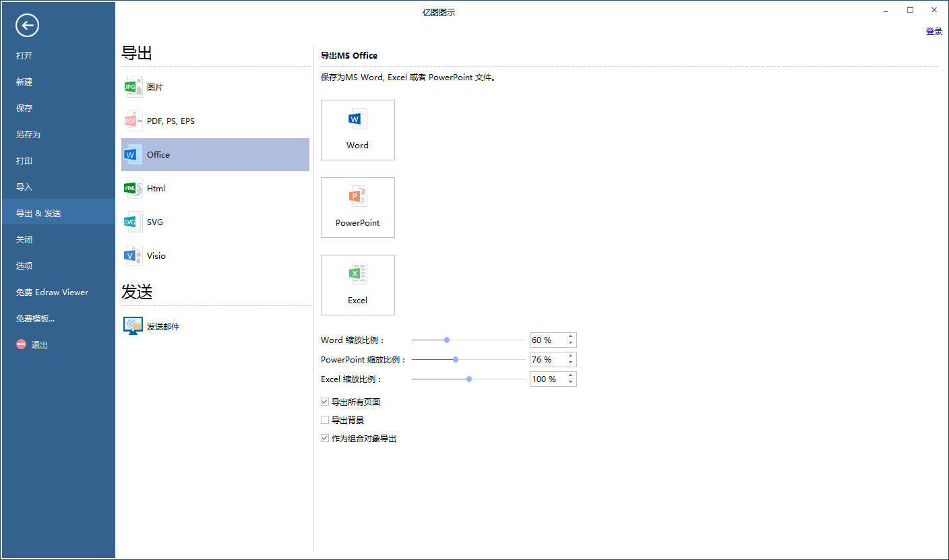Toggle 导出所有页面 checkbox
Image resolution: width=949 pixels, height=560 pixels.
(325, 402)
